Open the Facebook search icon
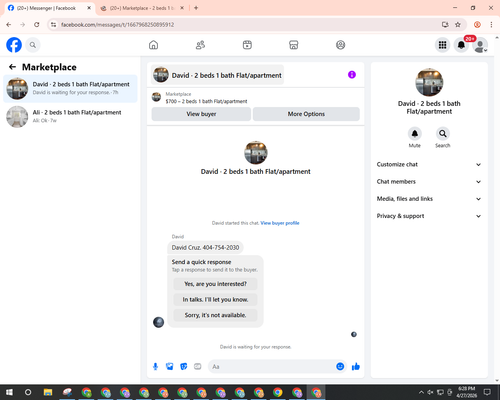This screenshot has height=400, width=500. [x=33, y=45]
